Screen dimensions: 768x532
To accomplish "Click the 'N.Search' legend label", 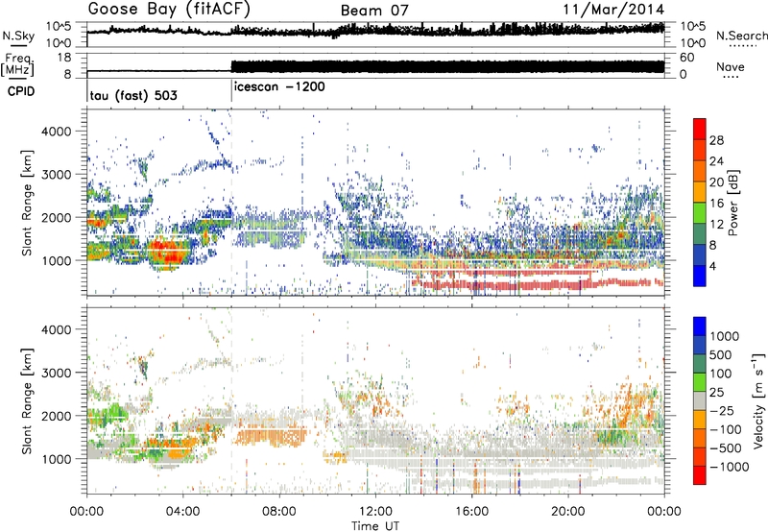I will click(741, 36).
